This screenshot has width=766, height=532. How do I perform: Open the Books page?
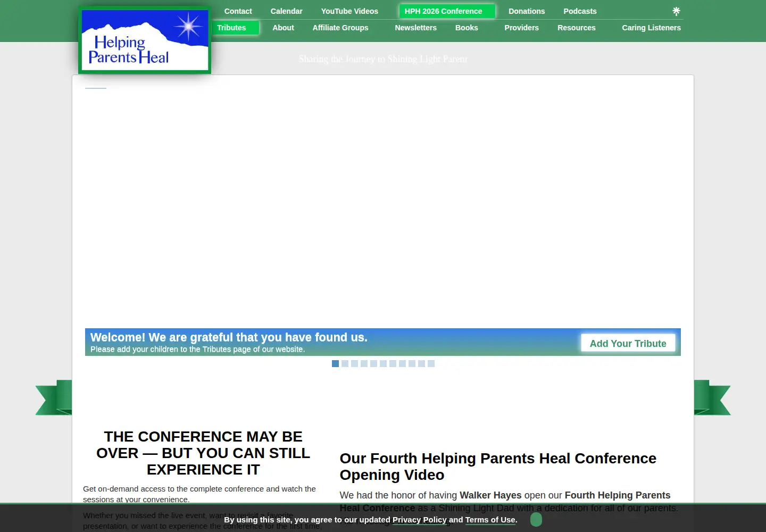[x=467, y=28]
